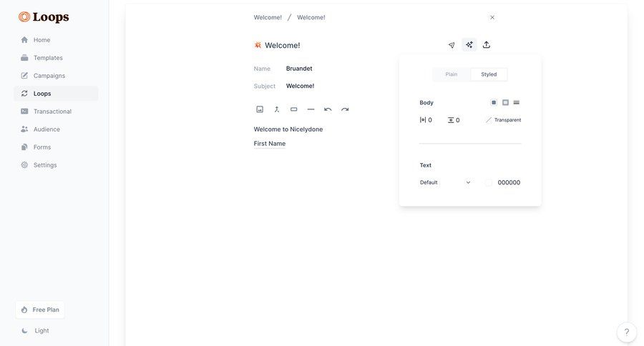The height and width of the screenshot is (346, 644).
Task: Undo the last edit
Action: (328, 109)
